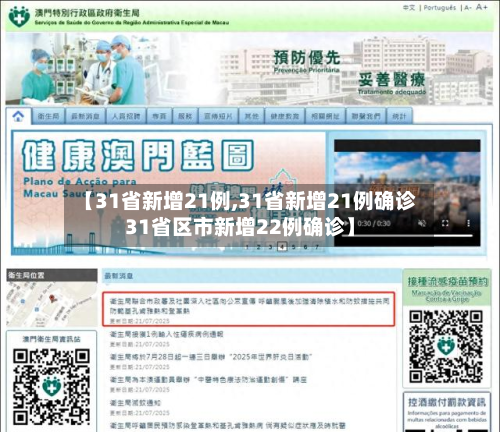Open the 衛生局滅蚊通知 news link
This screenshot has width=500, height=432.
135,403
